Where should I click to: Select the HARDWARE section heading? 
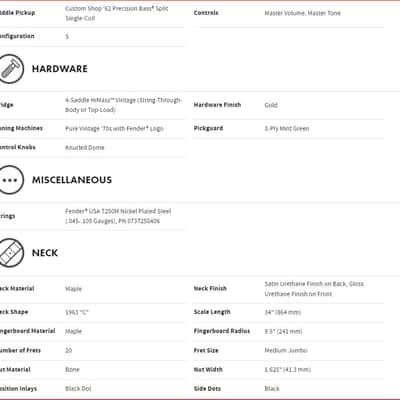click(x=60, y=69)
